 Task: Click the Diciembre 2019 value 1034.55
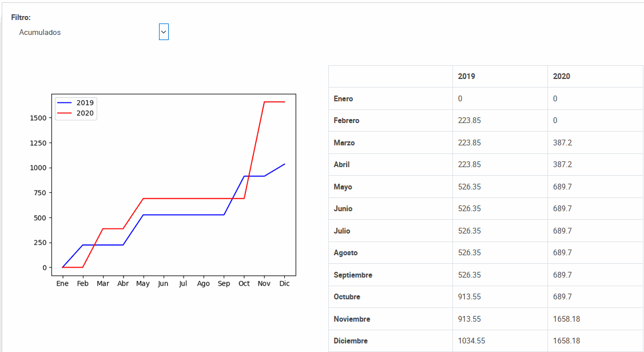click(471, 341)
